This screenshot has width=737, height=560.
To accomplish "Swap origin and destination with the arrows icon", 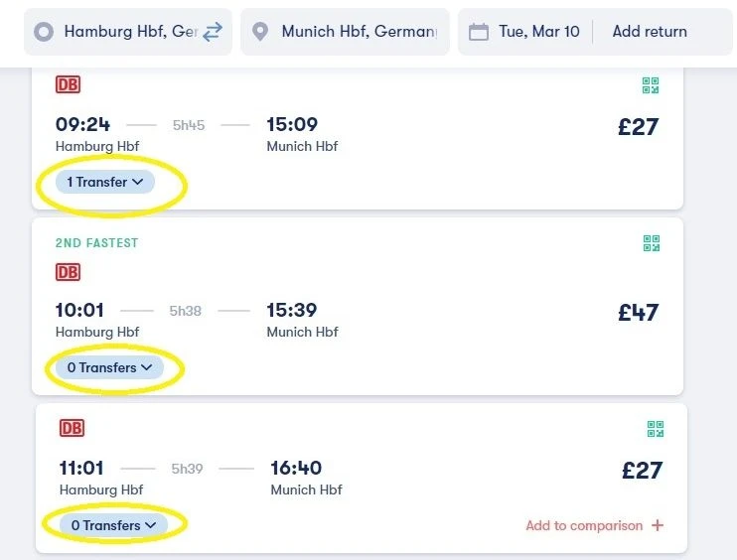I will click(x=213, y=32).
